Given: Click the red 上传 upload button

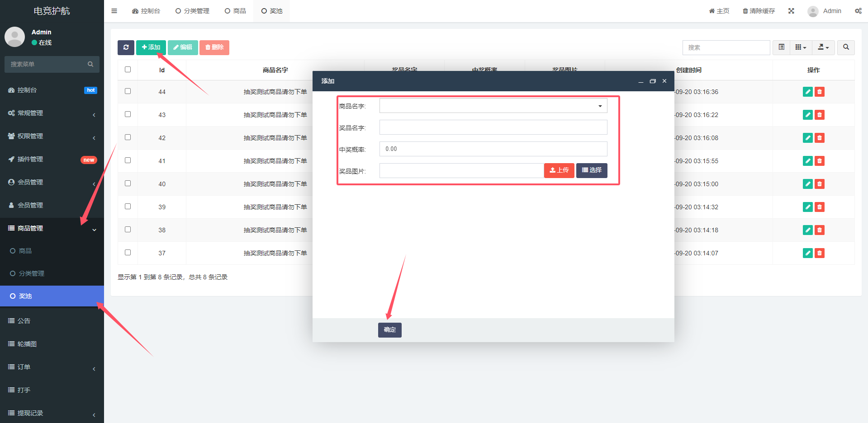Looking at the screenshot, I should pos(559,170).
